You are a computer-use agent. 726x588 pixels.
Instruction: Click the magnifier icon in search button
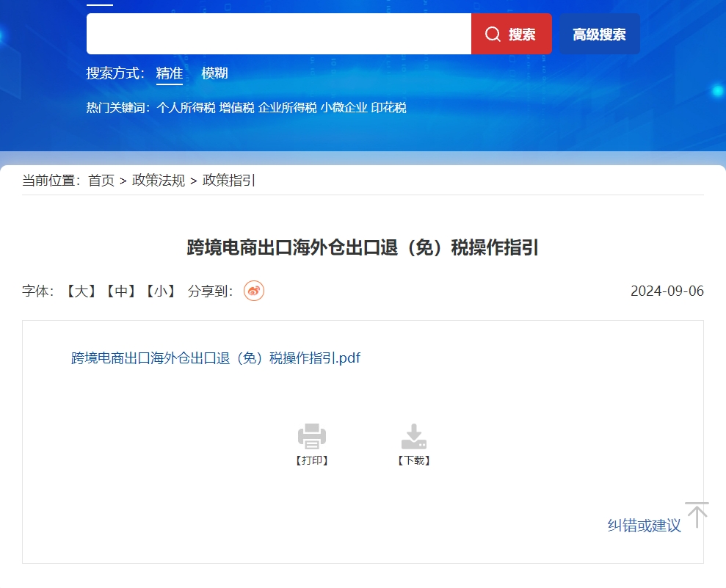tap(493, 35)
